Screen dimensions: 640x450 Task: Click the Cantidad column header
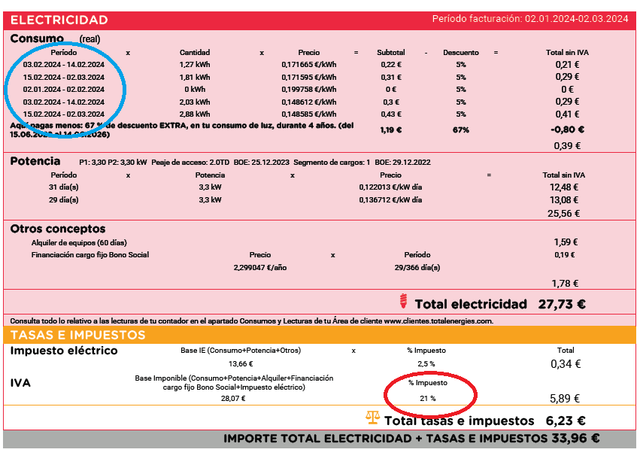click(x=195, y=52)
